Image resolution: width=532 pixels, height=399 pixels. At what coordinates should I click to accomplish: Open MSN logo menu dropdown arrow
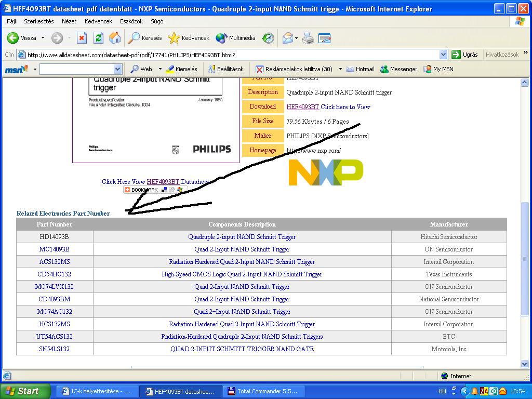coord(35,69)
